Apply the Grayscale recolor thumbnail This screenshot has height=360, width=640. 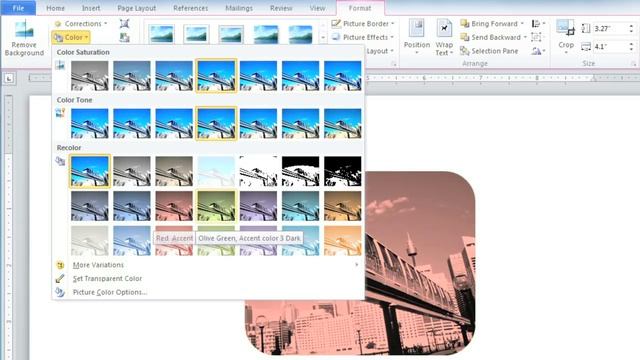pyautogui.click(x=132, y=171)
